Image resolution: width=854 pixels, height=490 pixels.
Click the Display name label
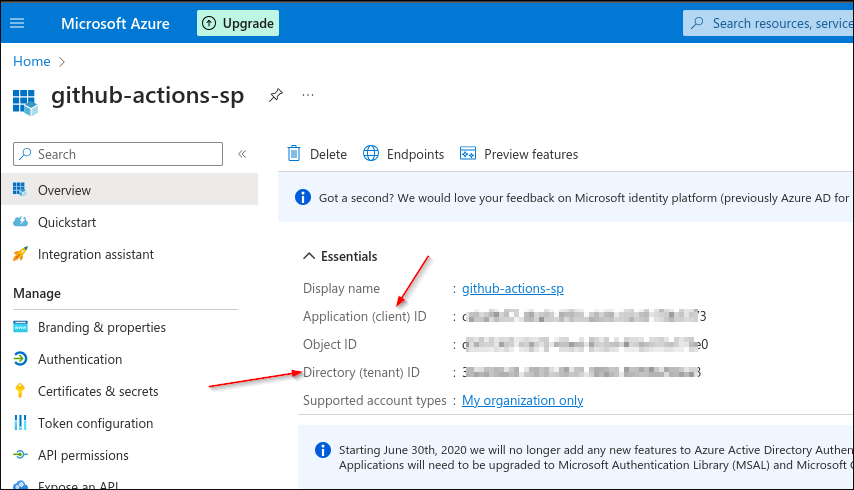click(341, 289)
